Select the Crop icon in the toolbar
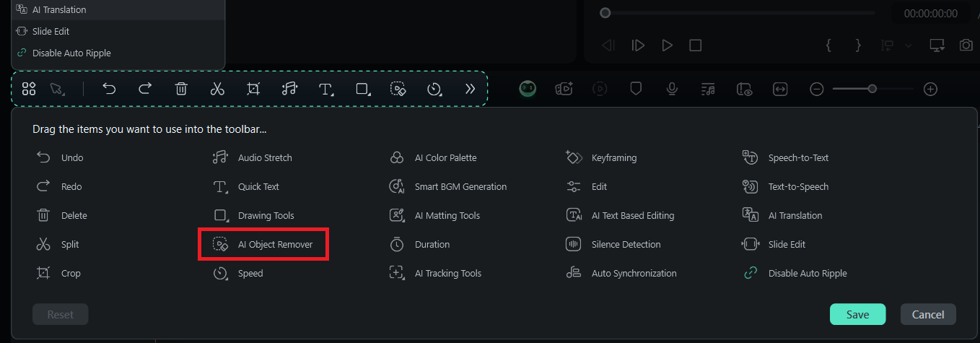The width and height of the screenshot is (980, 343). (253, 89)
